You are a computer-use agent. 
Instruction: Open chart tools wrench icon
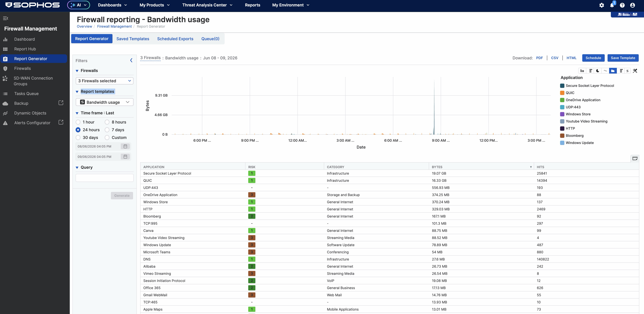pyautogui.click(x=635, y=71)
